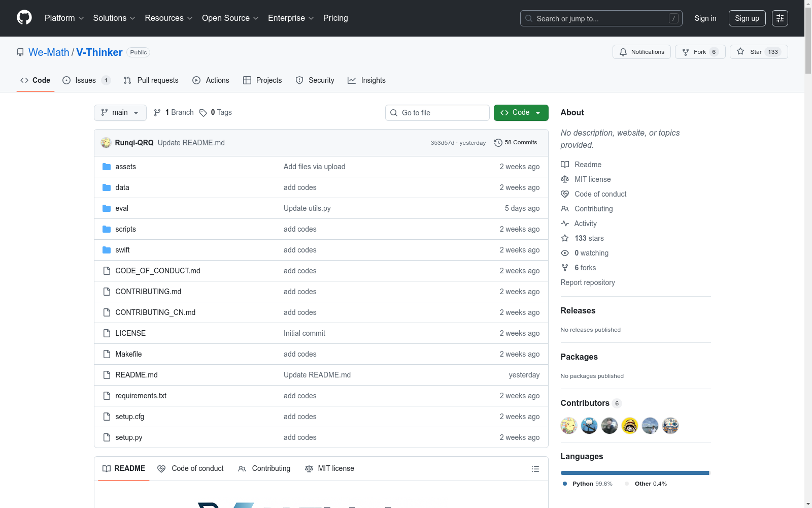
Task: Click the assets folder icon
Action: [107, 167]
